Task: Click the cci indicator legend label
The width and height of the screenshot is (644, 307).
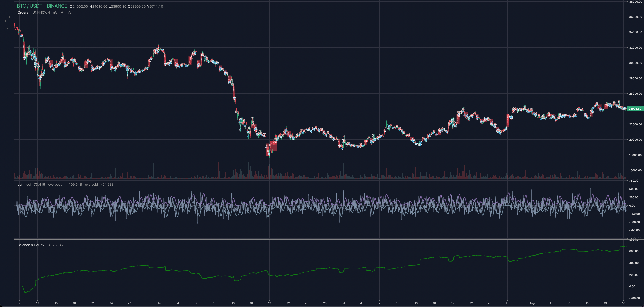Action: pos(20,185)
